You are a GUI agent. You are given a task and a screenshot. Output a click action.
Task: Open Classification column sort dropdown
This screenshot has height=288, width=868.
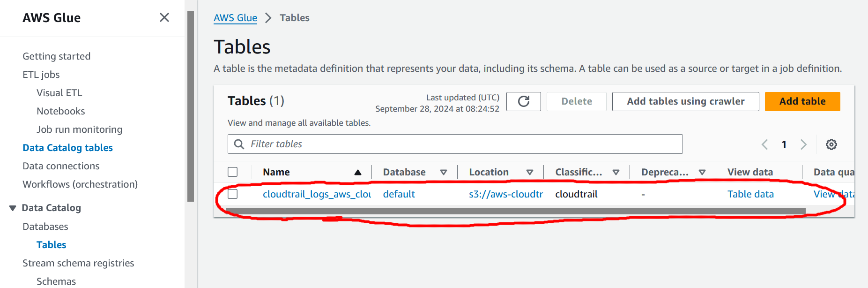coord(616,172)
